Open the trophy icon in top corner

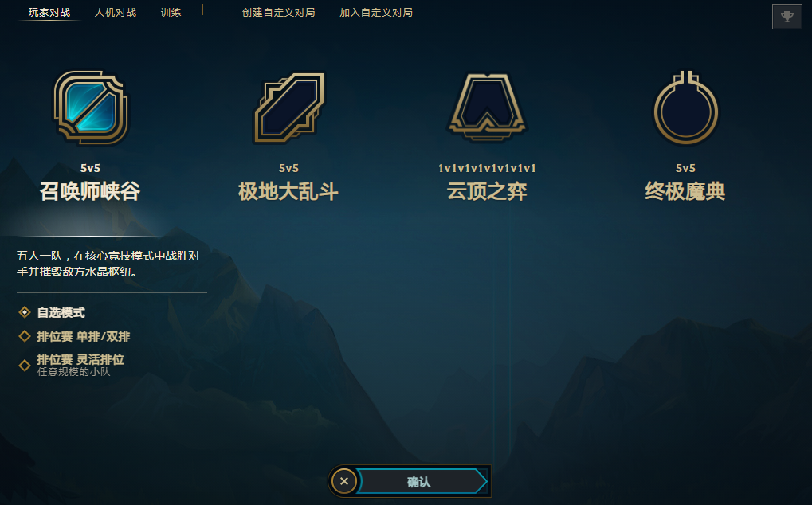[x=787, y=17]
